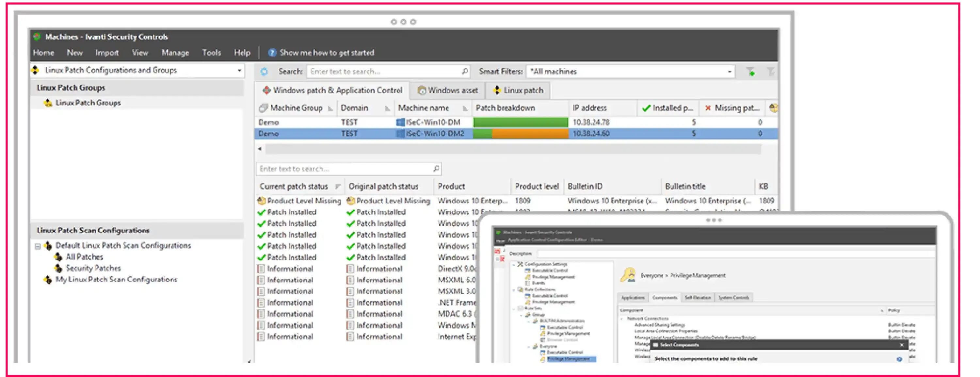Click the Product Level Missing current status icon
The image size is (980, 377).
pos(261,201)
